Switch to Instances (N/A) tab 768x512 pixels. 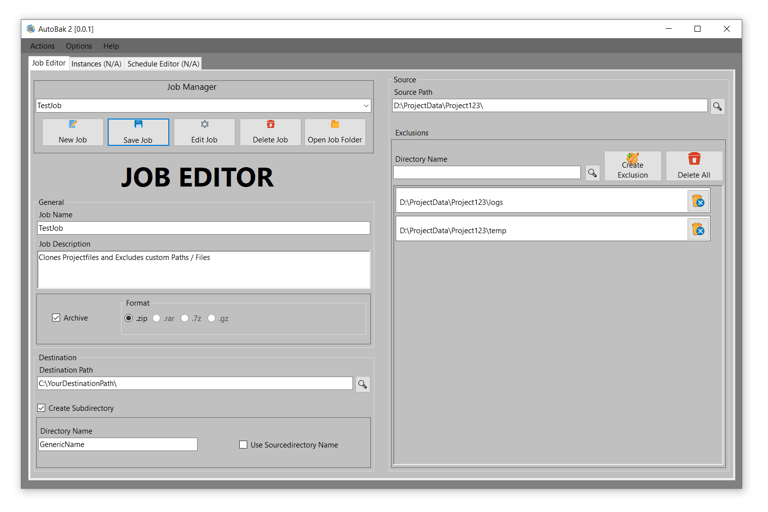[x=96, y=64]
